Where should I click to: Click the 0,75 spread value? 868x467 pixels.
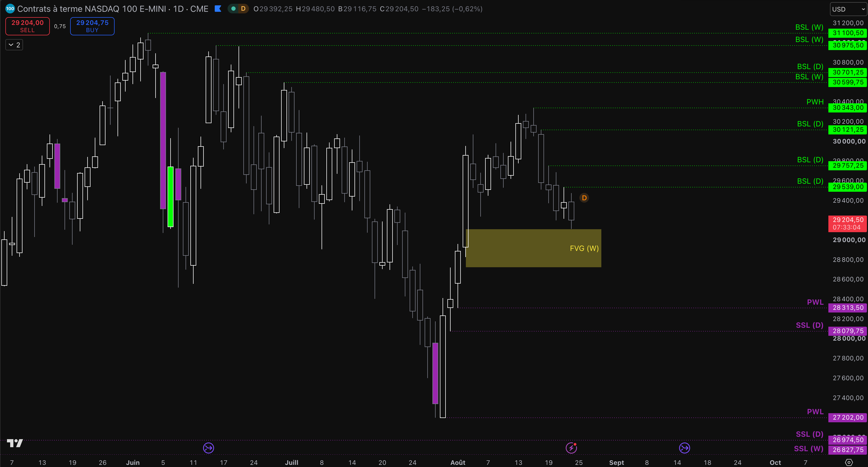point(60,26)
